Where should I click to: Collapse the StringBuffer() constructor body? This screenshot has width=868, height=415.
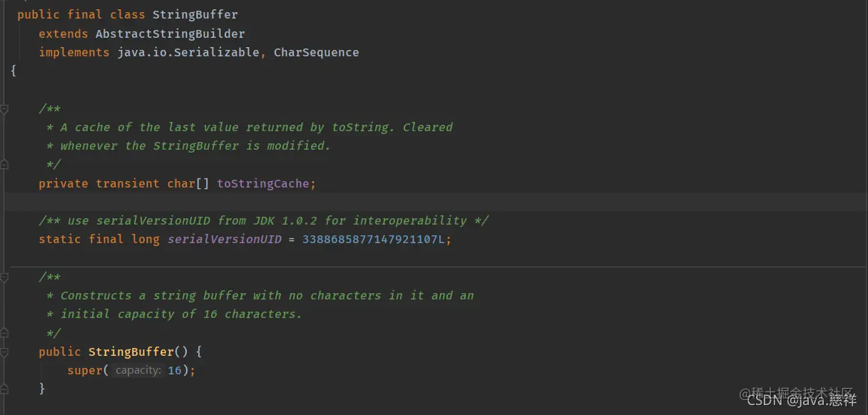(4, 352)
